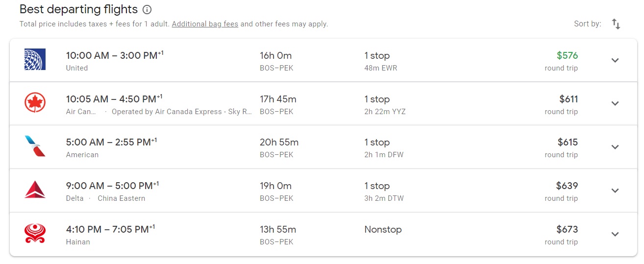Image resolution: width=644 pixels, height=264 pixels.
Task: Expand the United flight details
Action: pyautogui.click(x=615, y=60)
